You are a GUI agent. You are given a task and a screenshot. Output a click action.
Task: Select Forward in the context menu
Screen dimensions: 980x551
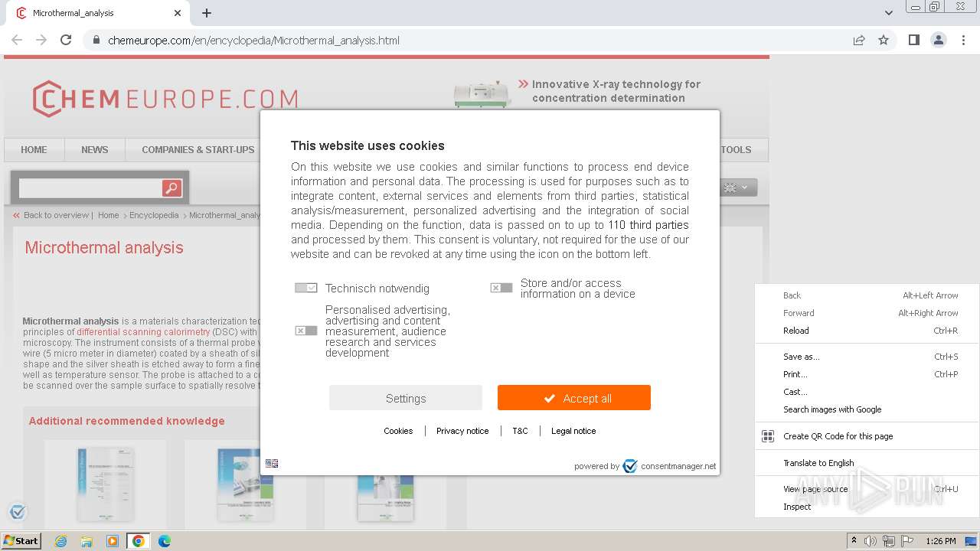867,313
